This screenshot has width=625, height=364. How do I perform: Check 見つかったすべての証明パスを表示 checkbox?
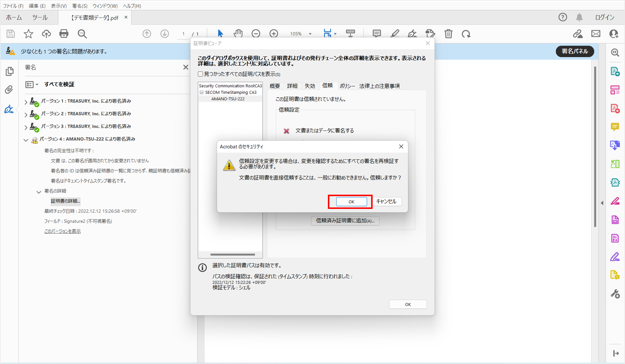(x=200, y=74)
